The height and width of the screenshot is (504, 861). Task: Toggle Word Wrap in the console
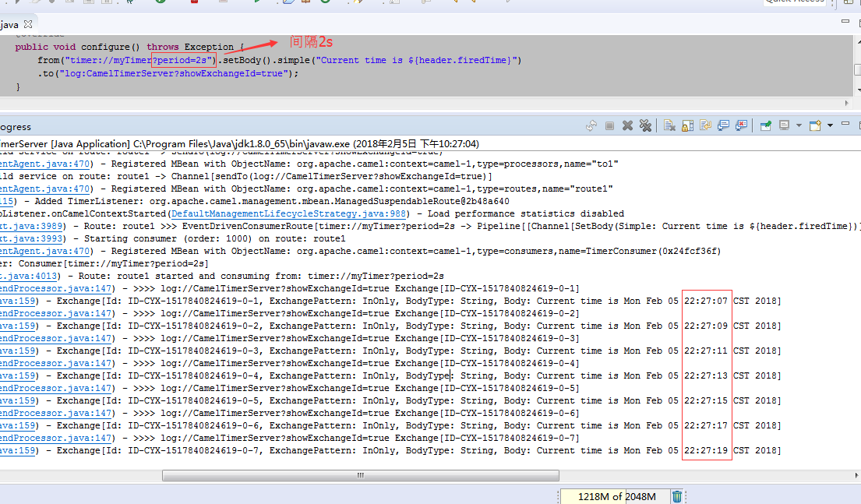pyautogui.click(x=706, y=126)
